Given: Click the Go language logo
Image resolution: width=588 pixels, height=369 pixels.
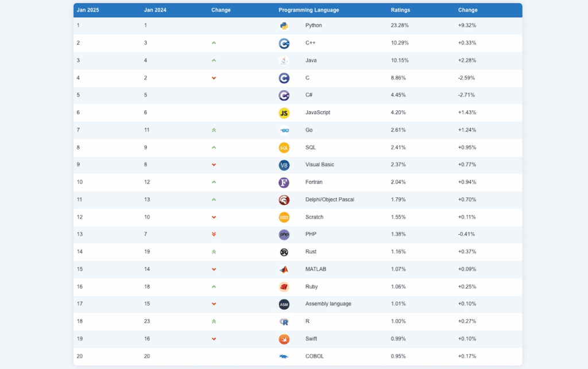Looking at the screenshot, I should tap(284, 130).
